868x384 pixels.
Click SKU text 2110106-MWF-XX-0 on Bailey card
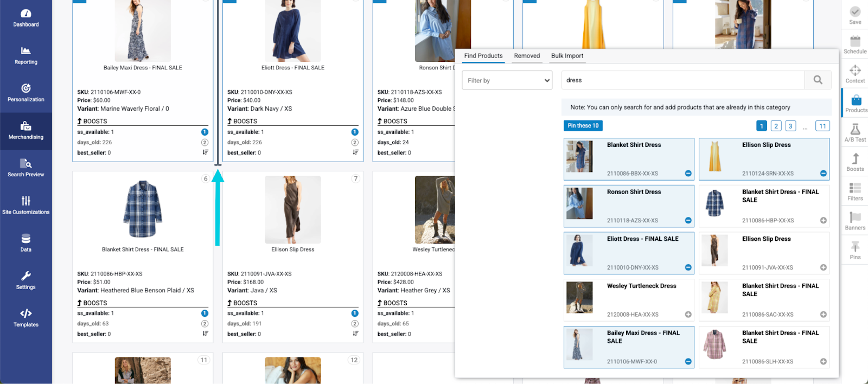(x=116, y=92)
